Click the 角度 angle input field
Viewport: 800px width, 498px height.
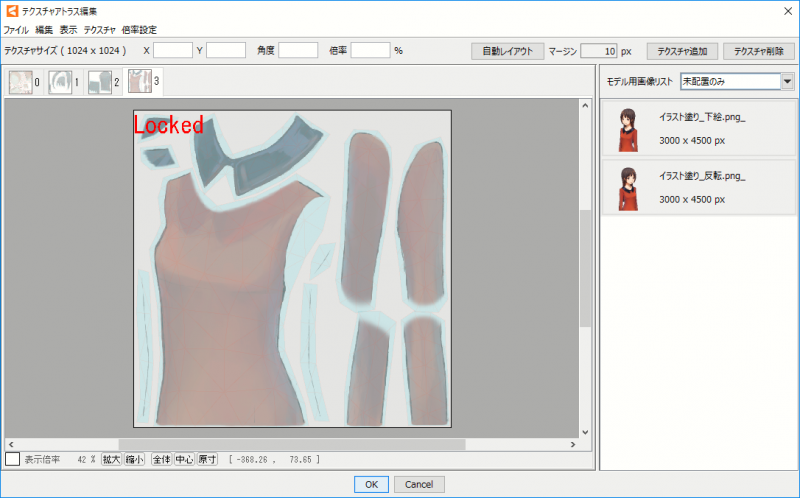click(x=297, y=50)
